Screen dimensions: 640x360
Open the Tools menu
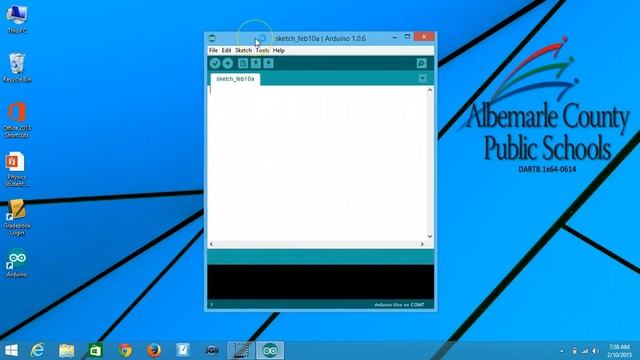[262, 50]
